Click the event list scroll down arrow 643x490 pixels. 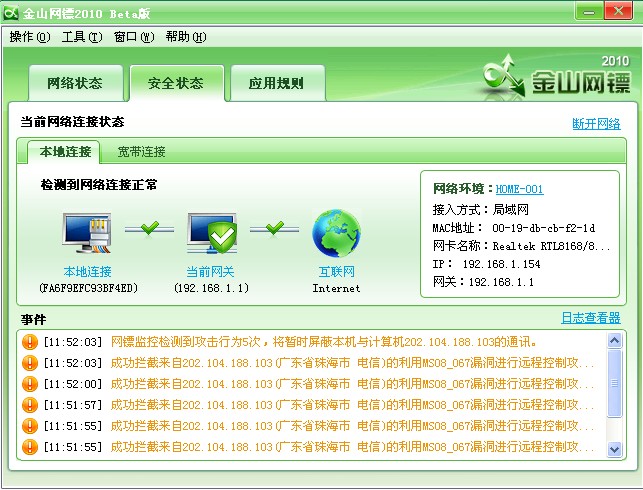click(x=614, y=449)
